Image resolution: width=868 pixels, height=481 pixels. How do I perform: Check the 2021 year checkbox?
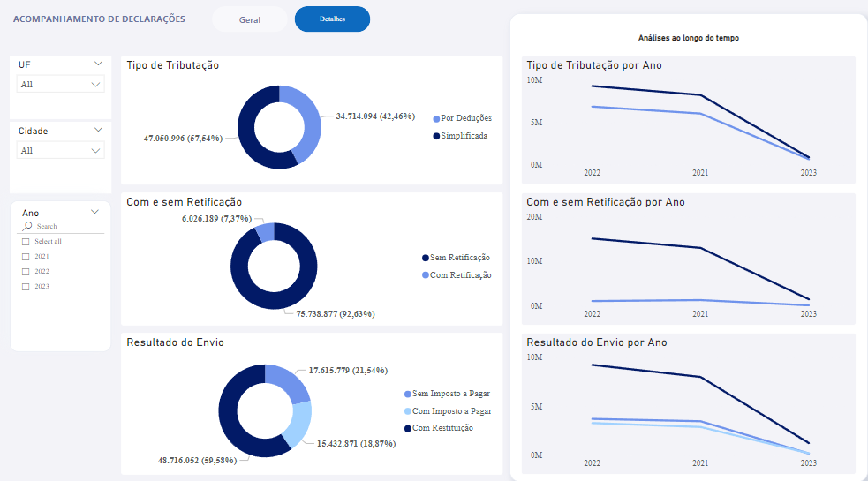pyautogui.click(x=26, y=256)
